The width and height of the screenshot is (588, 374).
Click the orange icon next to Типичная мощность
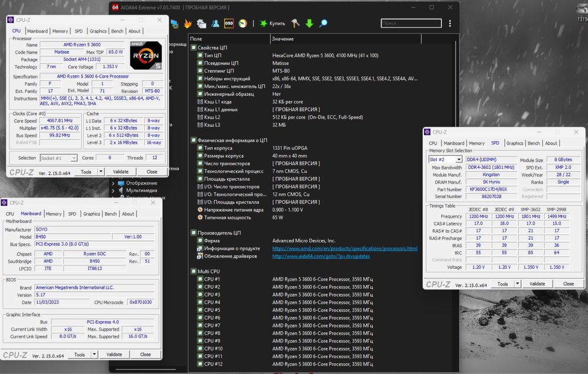coord(200,217)
